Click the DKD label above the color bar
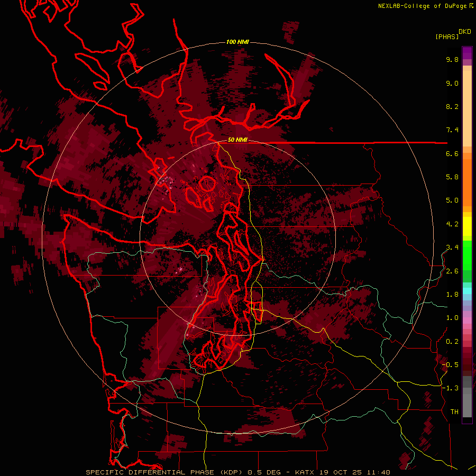476x476 pixels. click(465, 32)
